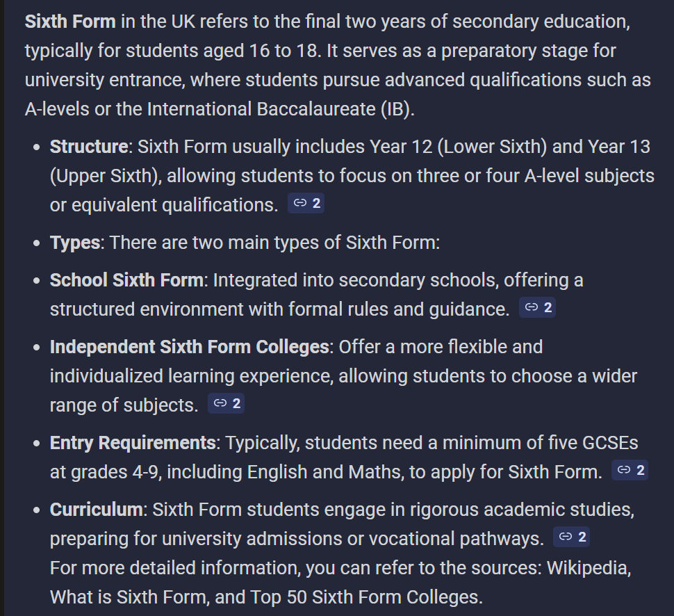
Task: Open the citation badge after the Structure bullet
Action: [x=306, y=204]
